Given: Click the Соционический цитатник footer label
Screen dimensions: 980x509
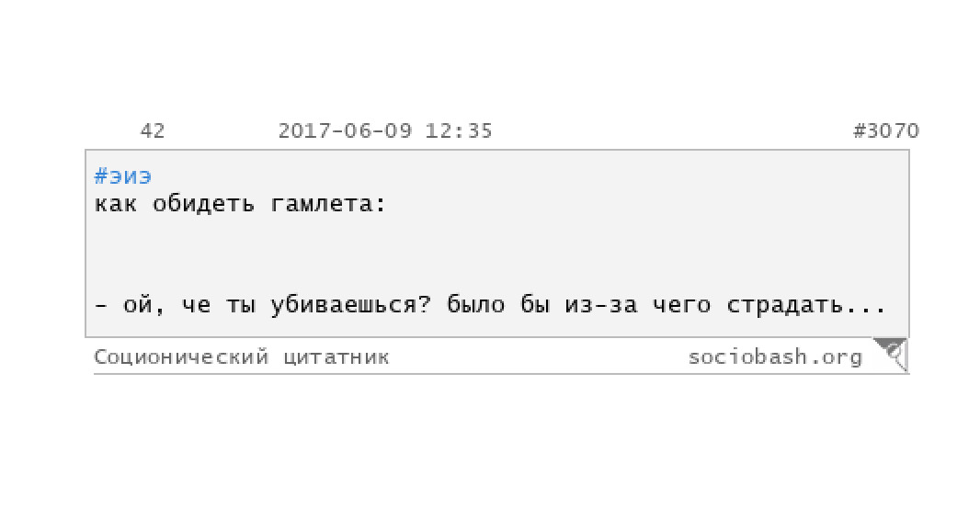Looking at the screenshot, I should [241, 357].
